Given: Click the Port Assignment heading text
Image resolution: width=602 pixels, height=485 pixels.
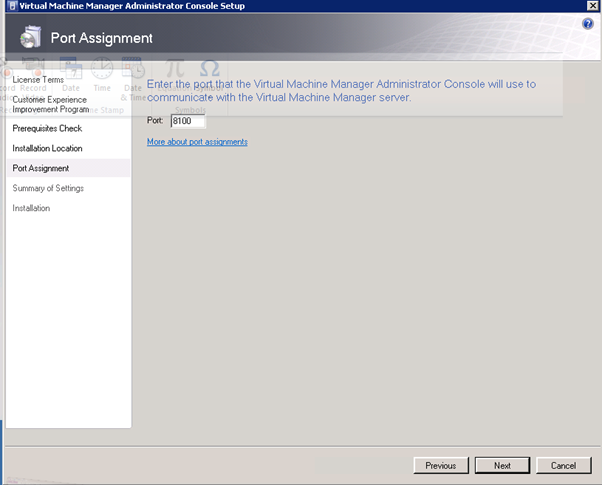Looking at the screenshot, I should [102, 38].
